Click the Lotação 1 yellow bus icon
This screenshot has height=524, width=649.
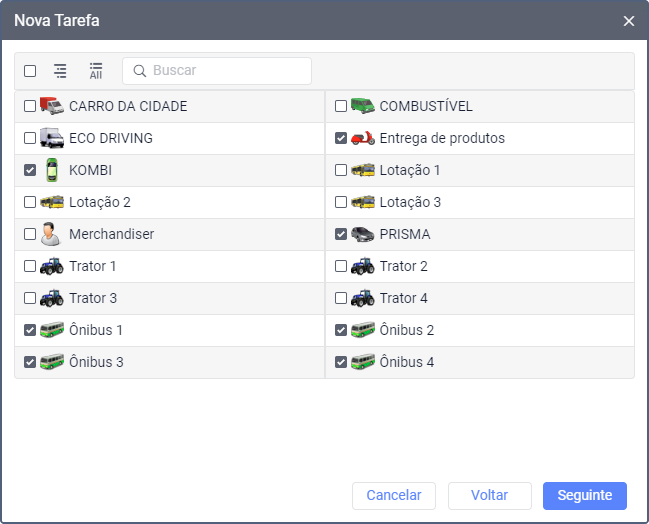[362, 170]
